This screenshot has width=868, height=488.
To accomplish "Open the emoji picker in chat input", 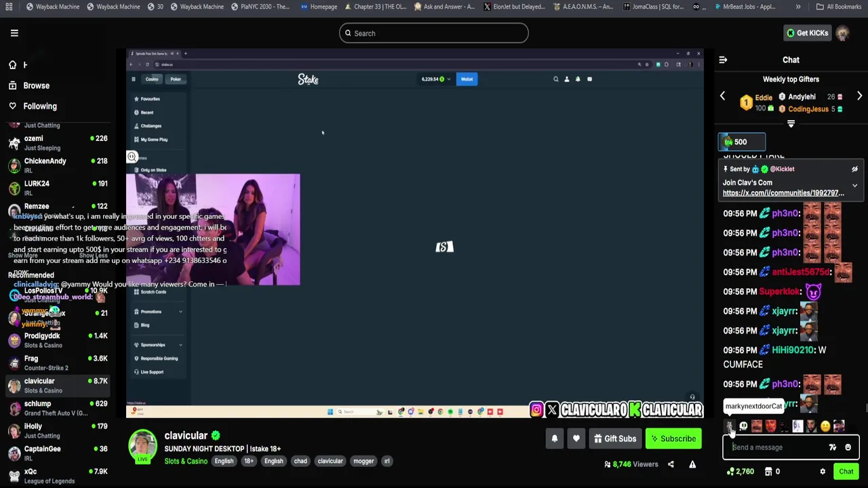I will 848,447.
